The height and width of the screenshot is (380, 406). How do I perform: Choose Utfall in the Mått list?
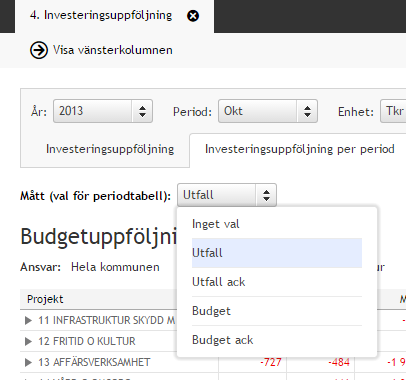pos(277,253)
